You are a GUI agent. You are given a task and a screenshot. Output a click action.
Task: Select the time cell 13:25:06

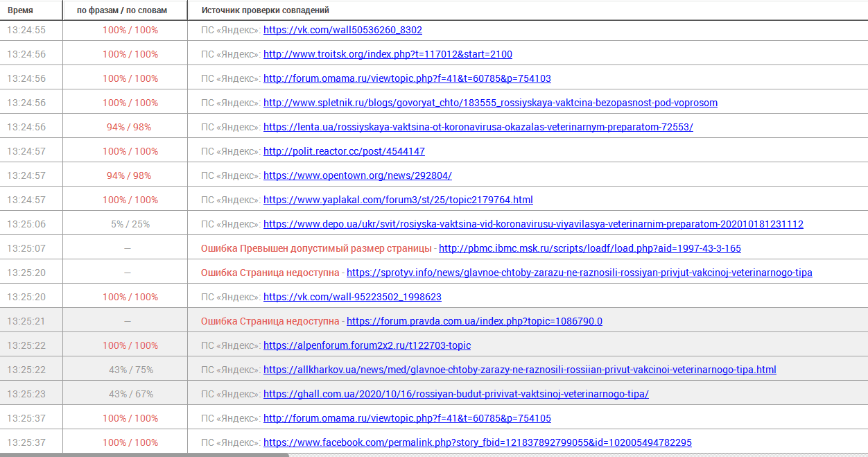click(26, 224)
